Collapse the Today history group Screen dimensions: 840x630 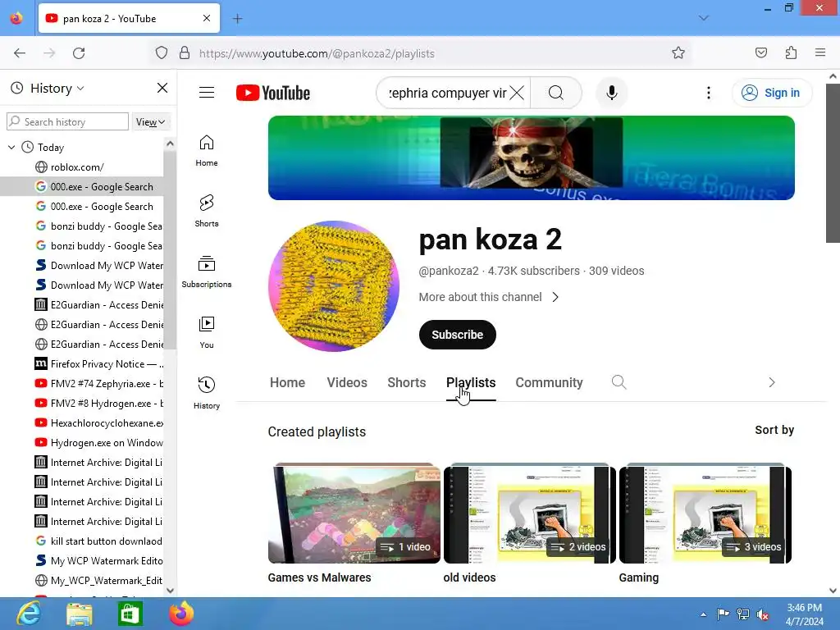pos(11,147)
